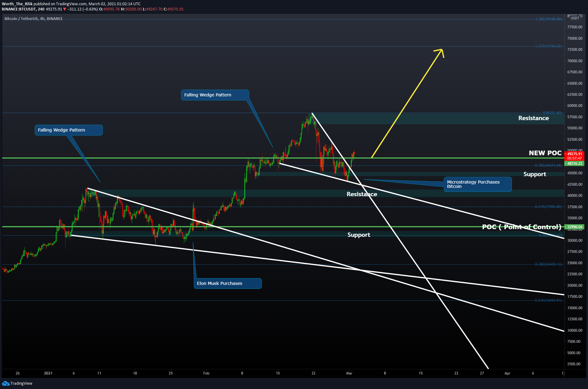This screenshot has width=588, height=389.
Task: Click the Feb date on time axis
Action: coord(206,373)
